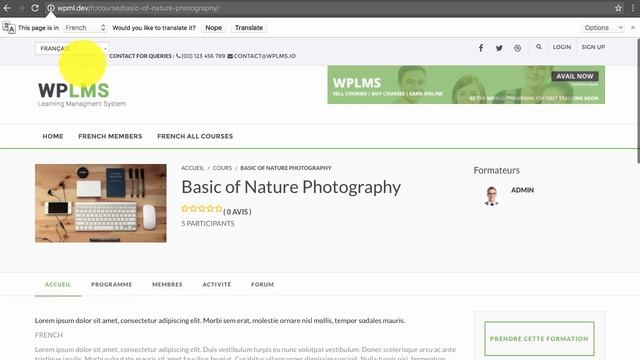Click the translate icon in the bar
The image size is (640, 360).
(x=9, y=28)
